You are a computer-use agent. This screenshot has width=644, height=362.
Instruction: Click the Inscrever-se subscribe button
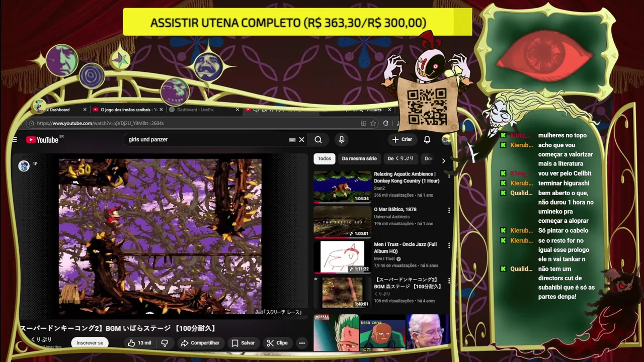tap(90, 343)
